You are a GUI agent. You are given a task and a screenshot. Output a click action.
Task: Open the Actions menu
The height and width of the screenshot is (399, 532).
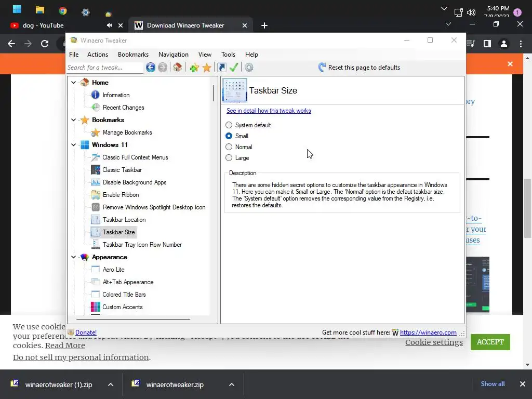click(x=98, y=54)
